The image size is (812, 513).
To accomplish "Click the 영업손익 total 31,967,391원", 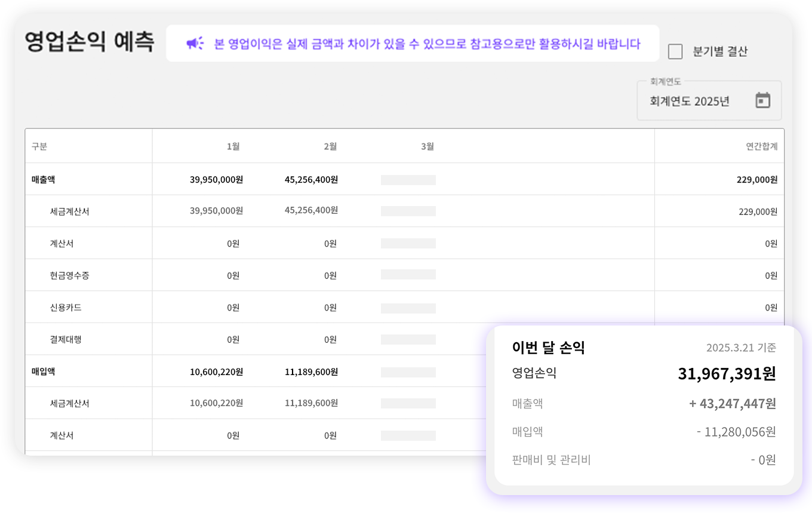I will (x=727, y=374).
